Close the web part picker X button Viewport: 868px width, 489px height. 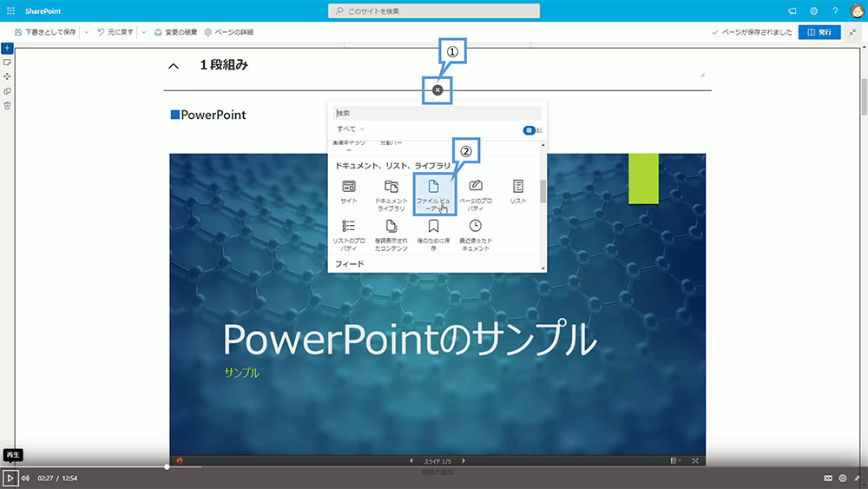click(x=437, y=90)
